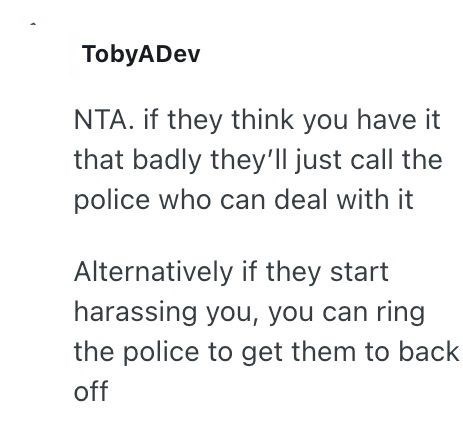Click the word harassing in the comment
This screenshot has height=421, width=463.
135,313
